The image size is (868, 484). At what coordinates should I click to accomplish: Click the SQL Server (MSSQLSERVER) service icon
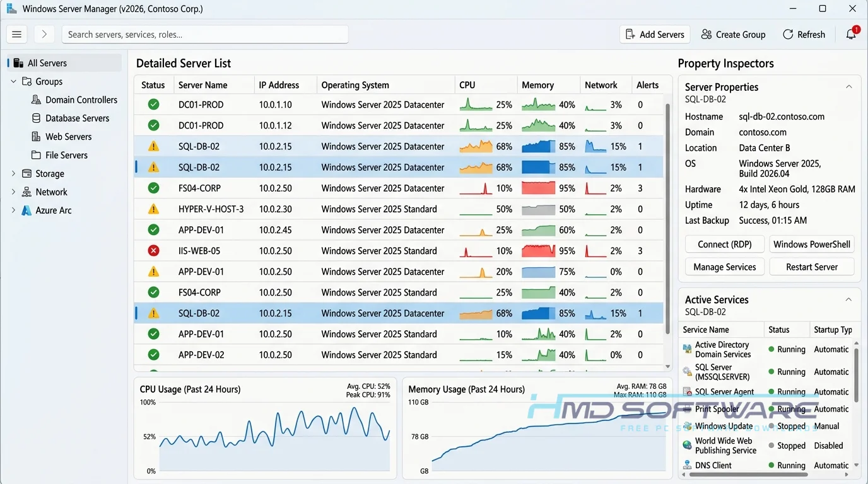pyautogui.click(x=688, y=372)
